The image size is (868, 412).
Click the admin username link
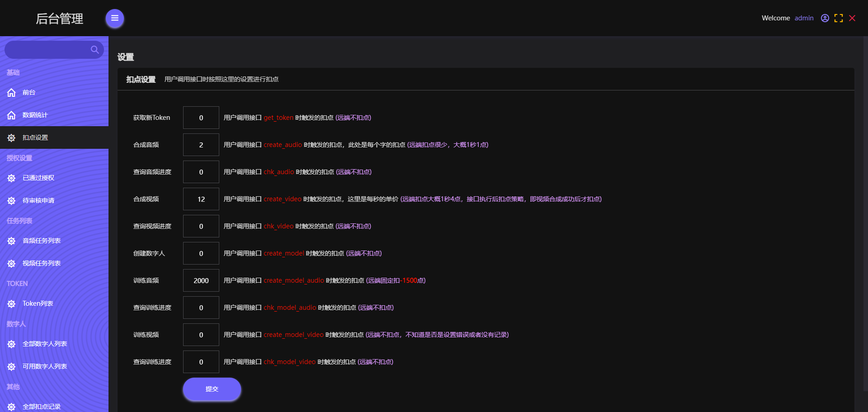point(804,18)
